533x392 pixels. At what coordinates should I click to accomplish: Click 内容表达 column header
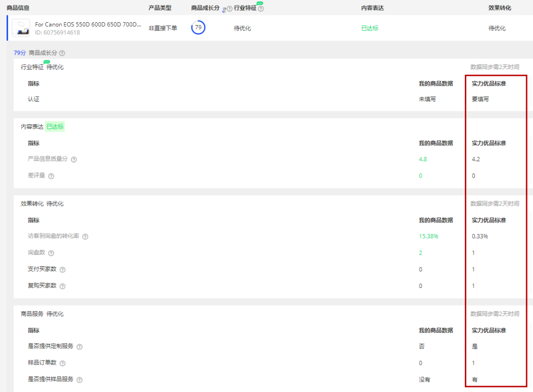[x=373, y=8]
